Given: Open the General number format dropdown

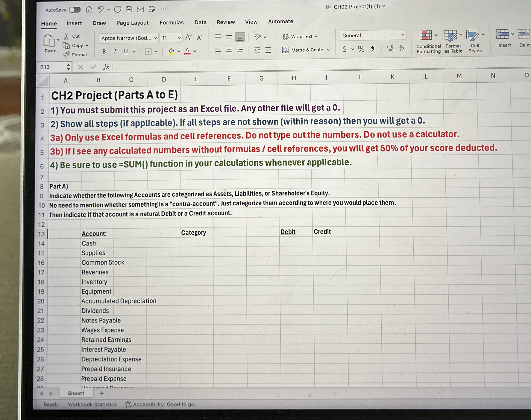Looking at the screenshot, I should [x=403, y=35].
